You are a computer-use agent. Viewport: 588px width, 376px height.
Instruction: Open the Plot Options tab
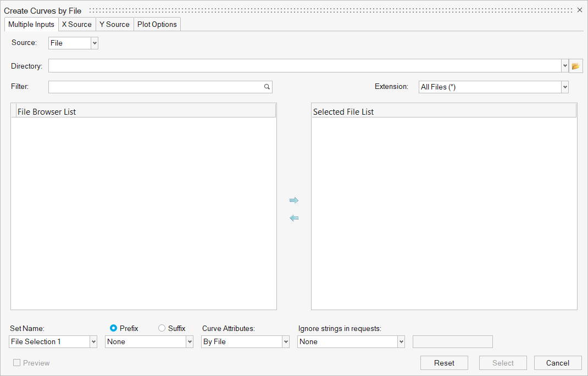click(157, 24)
